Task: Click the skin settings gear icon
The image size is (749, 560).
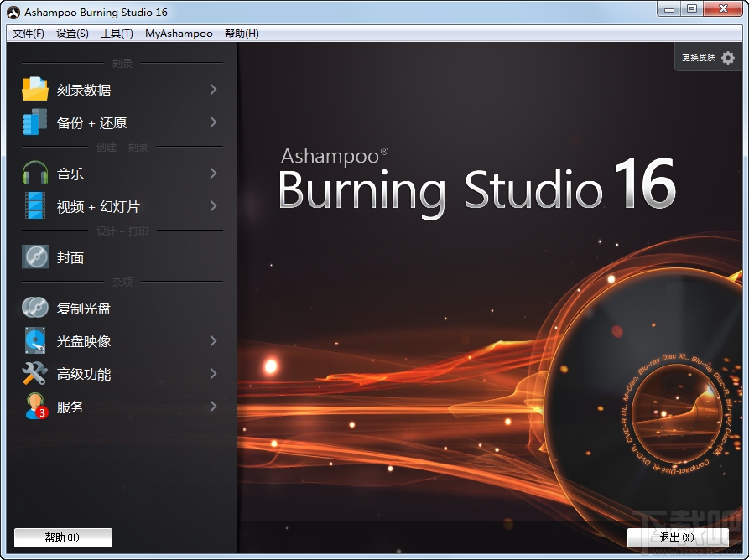Action: (x=727, y=58)
